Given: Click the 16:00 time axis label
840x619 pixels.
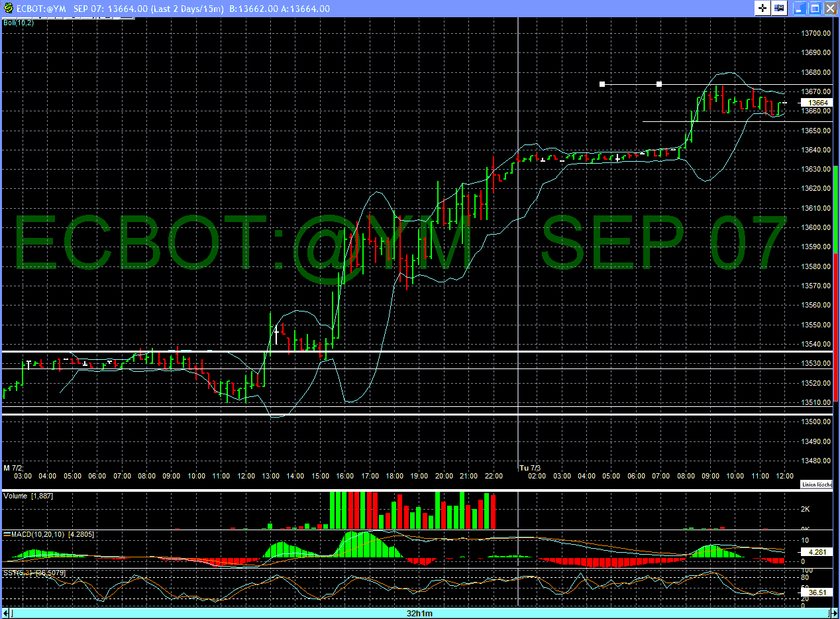Looking at the screenshot, I should [x=344, y=476].
